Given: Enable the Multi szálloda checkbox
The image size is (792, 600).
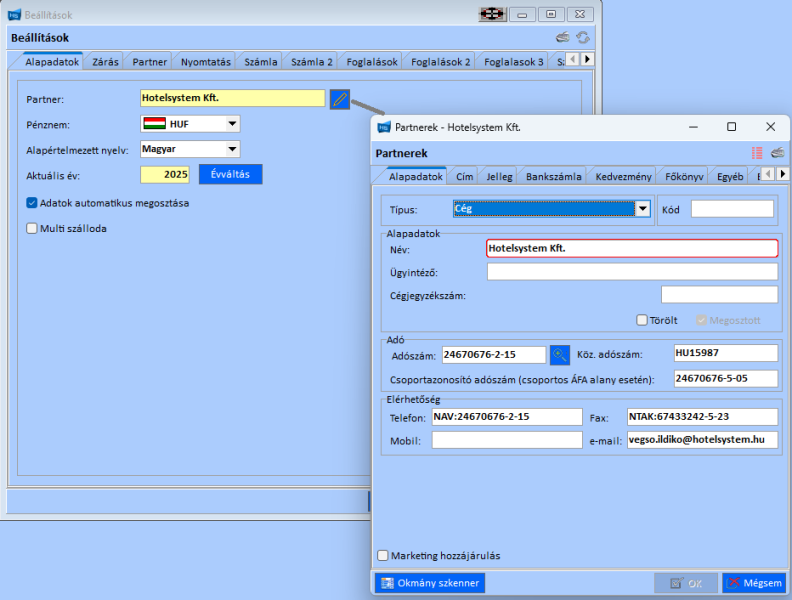Looking at the screenshot, I should coord(32,228).
